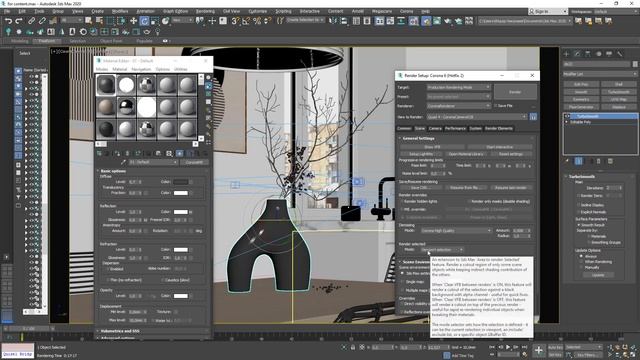Image resolution: width=640 pixels, height=360 pixels.
Task: Click the Background toggle icon in Material Editor side bar
Action: [209, 94]
